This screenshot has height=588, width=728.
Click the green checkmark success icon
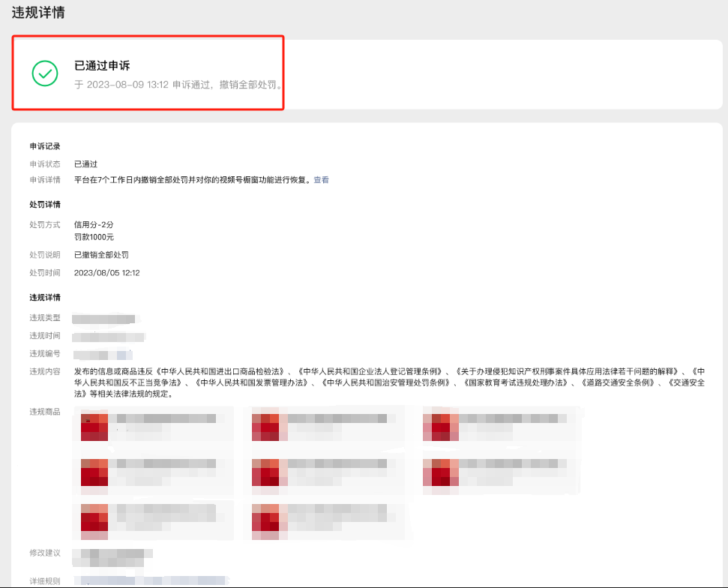click(45, 73)
